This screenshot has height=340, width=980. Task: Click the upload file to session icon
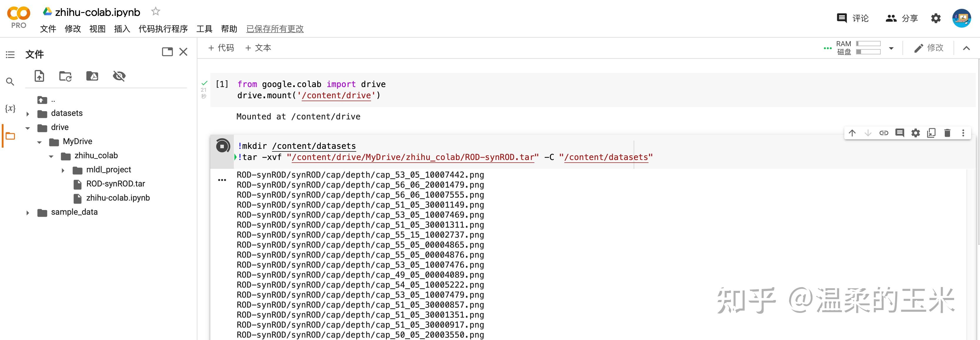point(39,76)
